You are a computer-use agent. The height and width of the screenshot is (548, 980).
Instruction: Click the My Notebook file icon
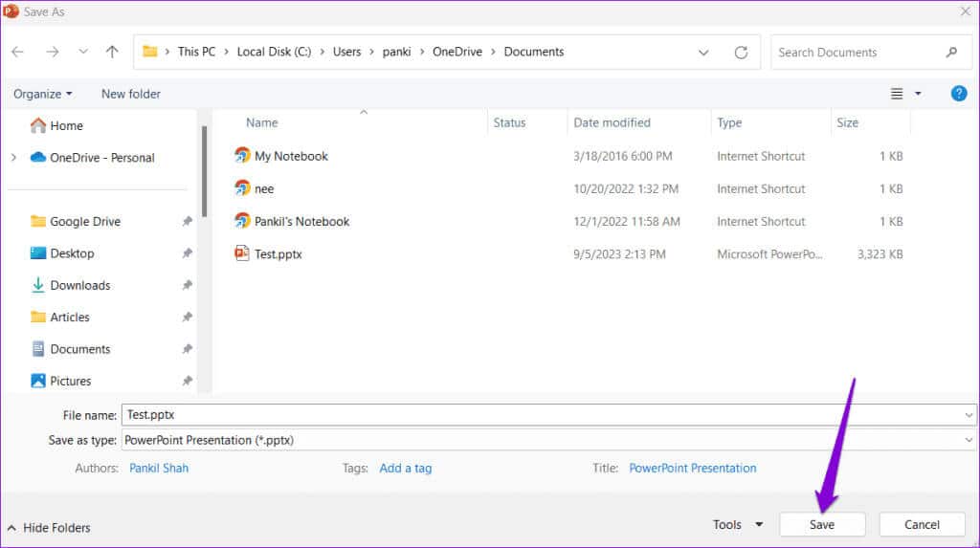coord(242,155)
